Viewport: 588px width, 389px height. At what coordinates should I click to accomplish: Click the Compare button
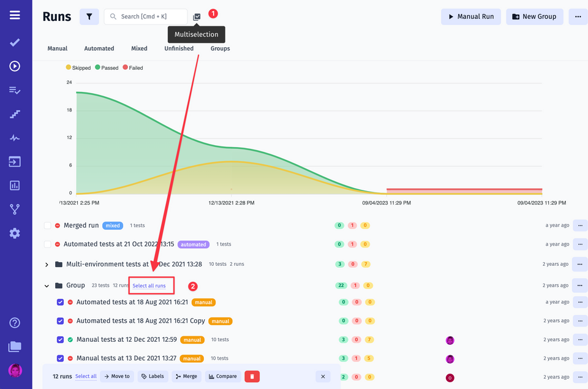pos(223,376)
